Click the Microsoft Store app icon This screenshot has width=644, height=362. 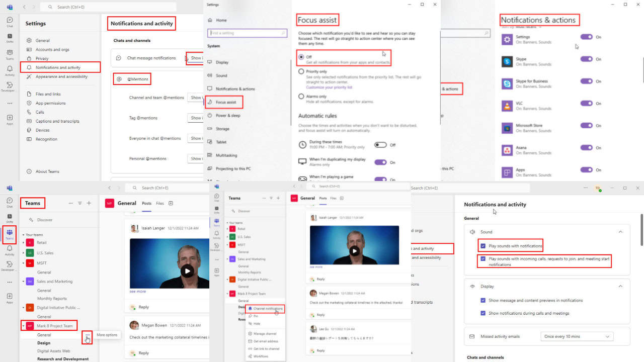click(507, 128)
